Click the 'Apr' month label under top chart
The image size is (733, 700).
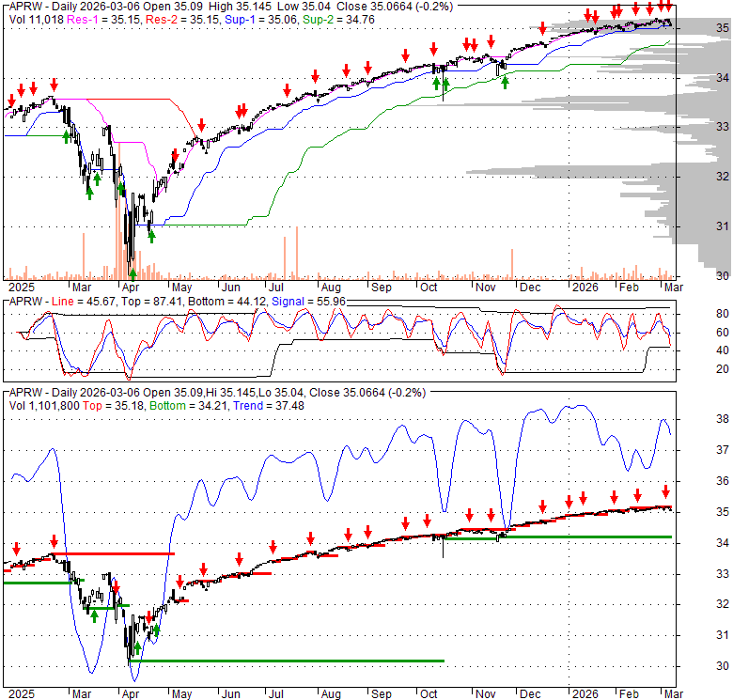131,288
